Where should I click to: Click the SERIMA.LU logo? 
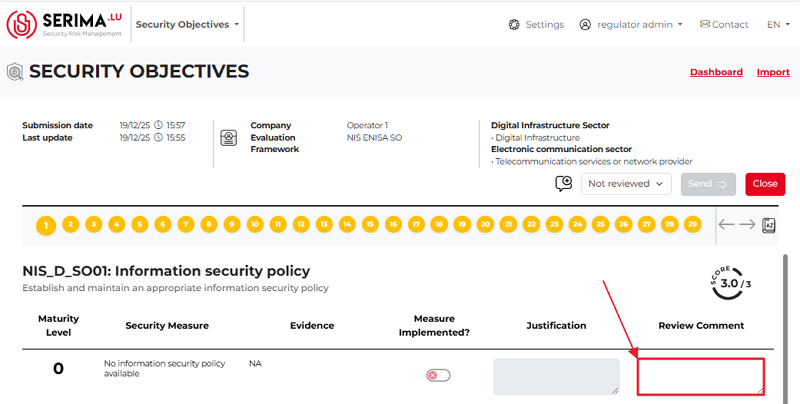pyautogui.click(x=64, y=24)
